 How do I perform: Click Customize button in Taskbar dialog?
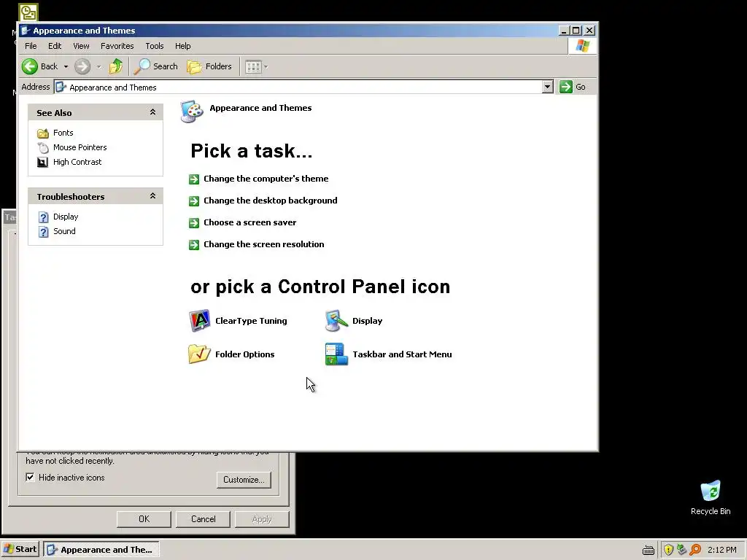click(244, 480)
